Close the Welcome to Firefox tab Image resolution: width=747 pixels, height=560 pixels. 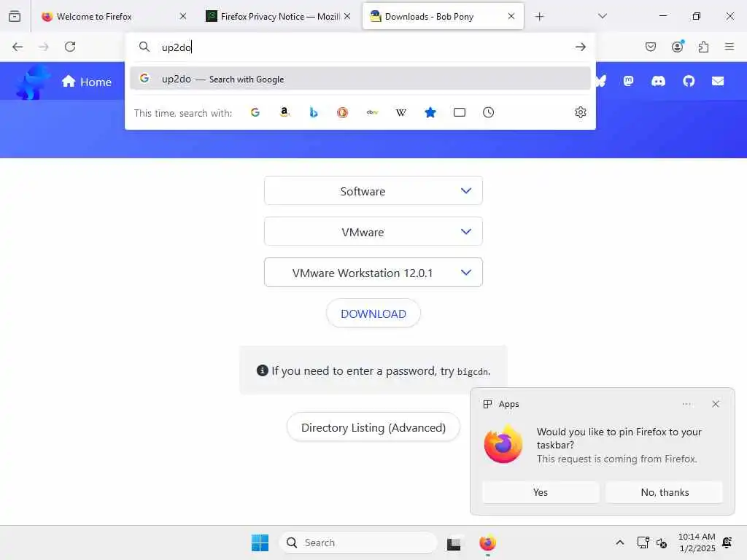tap(183, 16)
